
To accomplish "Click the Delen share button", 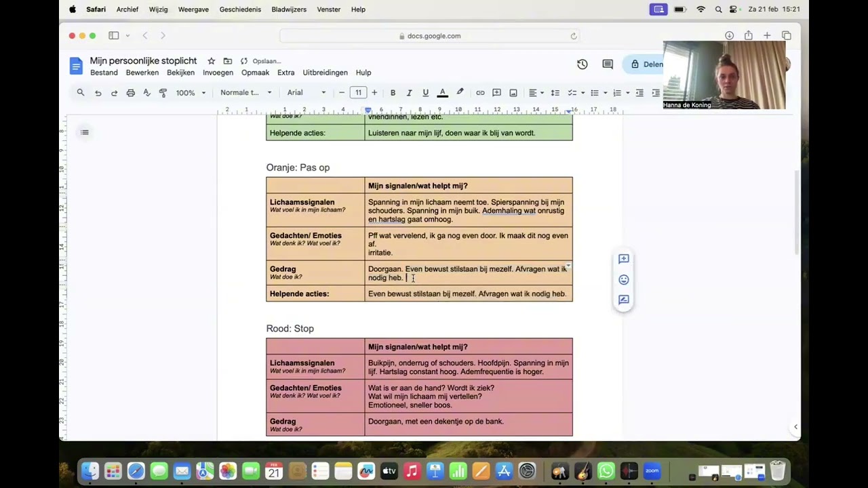I will click(646, 64).
